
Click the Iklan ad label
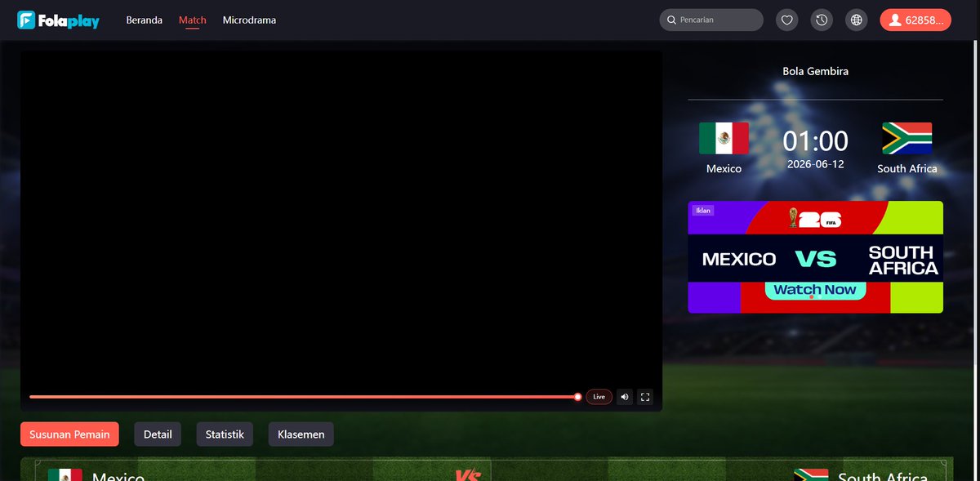[702, 211]
